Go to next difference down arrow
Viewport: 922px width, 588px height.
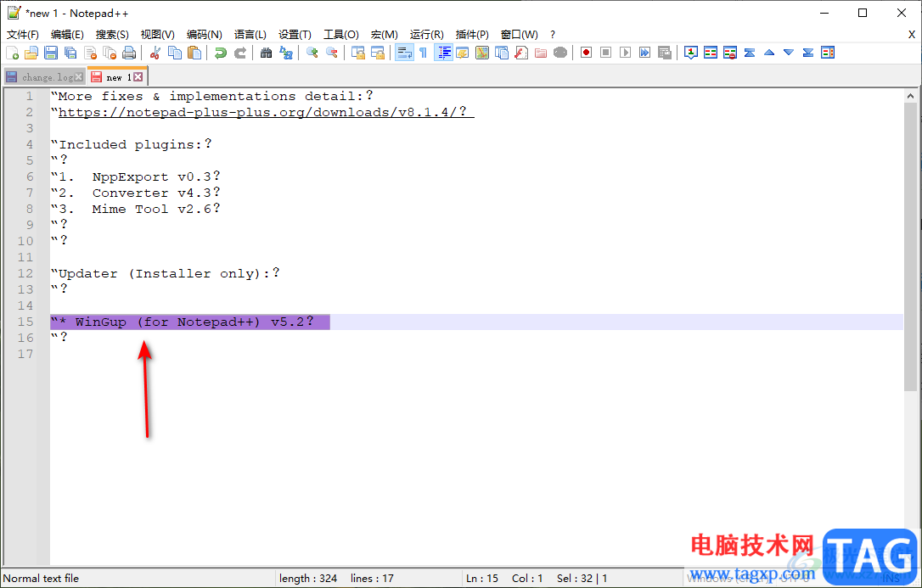pyautogui.click(x=789, y=53)
